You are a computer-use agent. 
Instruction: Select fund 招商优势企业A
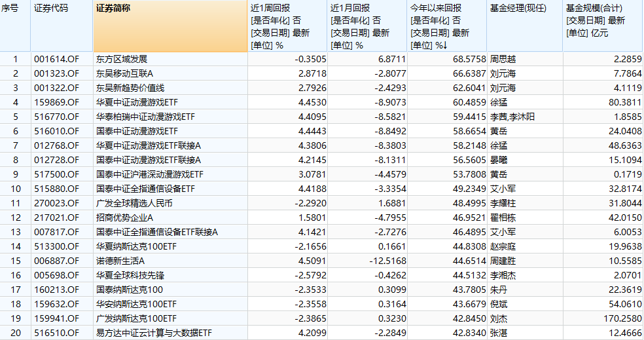124,217
